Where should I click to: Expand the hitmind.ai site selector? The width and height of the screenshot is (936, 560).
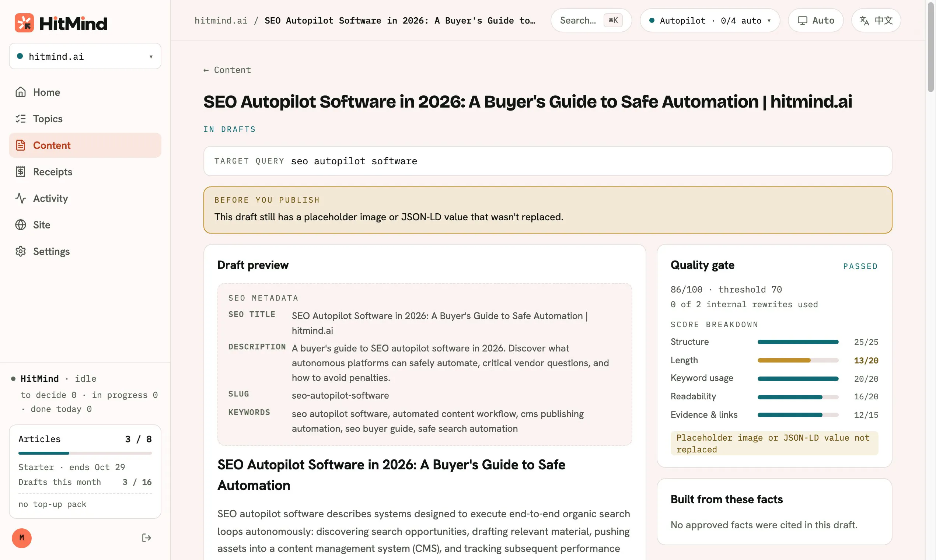85,56
